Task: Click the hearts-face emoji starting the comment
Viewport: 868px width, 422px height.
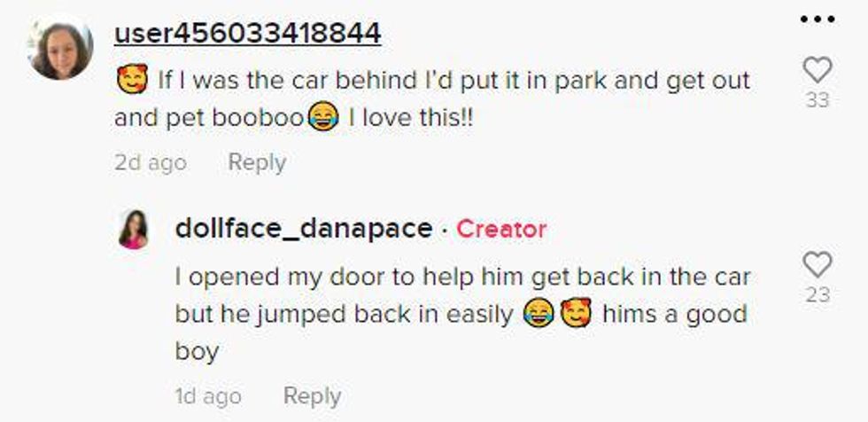Action: [x=132, y=79]
